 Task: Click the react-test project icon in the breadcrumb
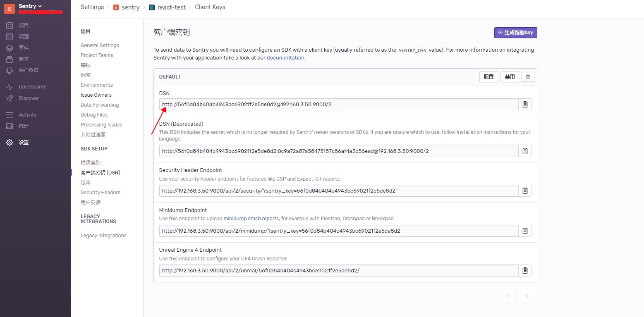(x=152, y=7)
